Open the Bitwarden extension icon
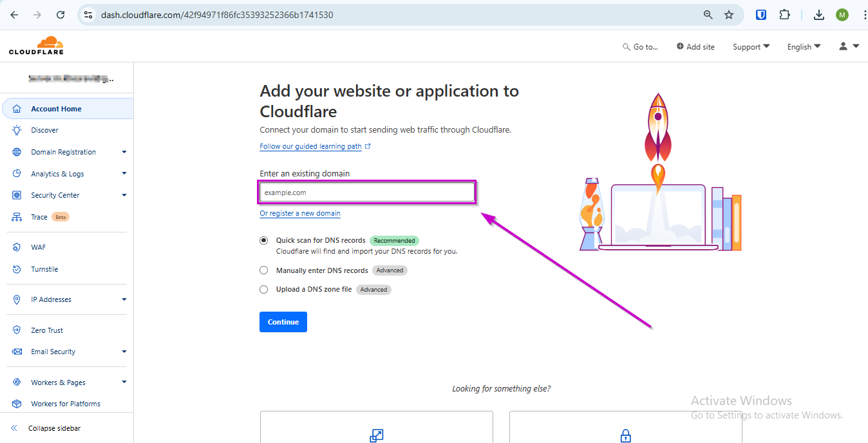This screenshot has height=443, width=868. (761, 14)
